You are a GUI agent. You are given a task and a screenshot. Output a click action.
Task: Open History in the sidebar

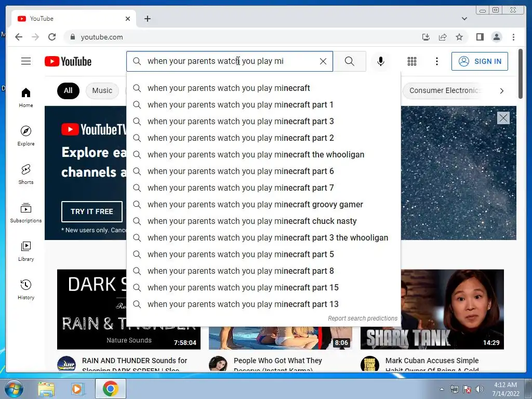26,289
